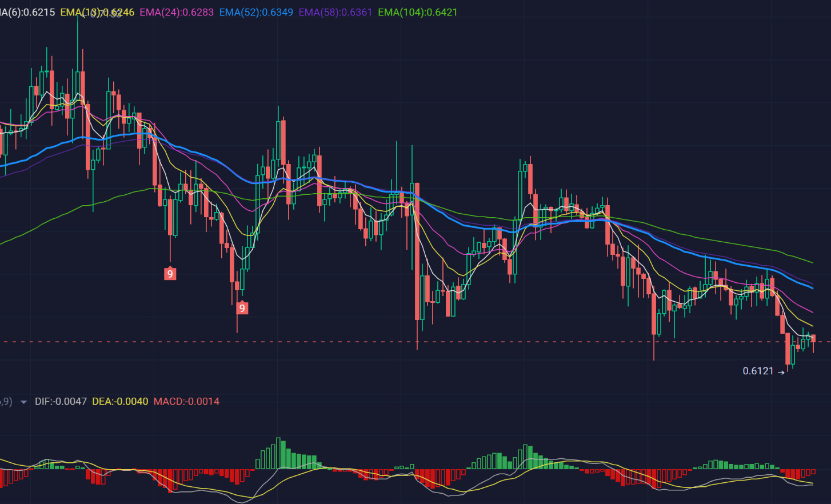Click the lower red 9 marker above the long wick
This screenshot has width=831, height=504.
coord(242,308)
